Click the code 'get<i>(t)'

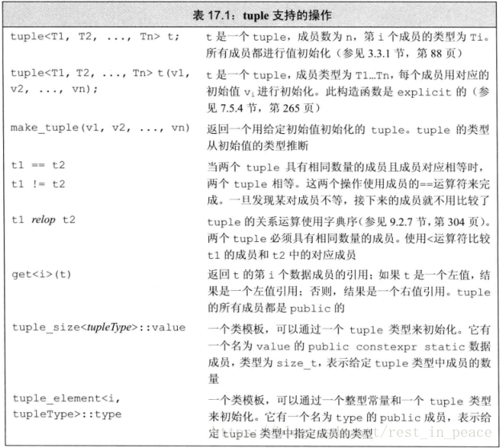point(41,274)
